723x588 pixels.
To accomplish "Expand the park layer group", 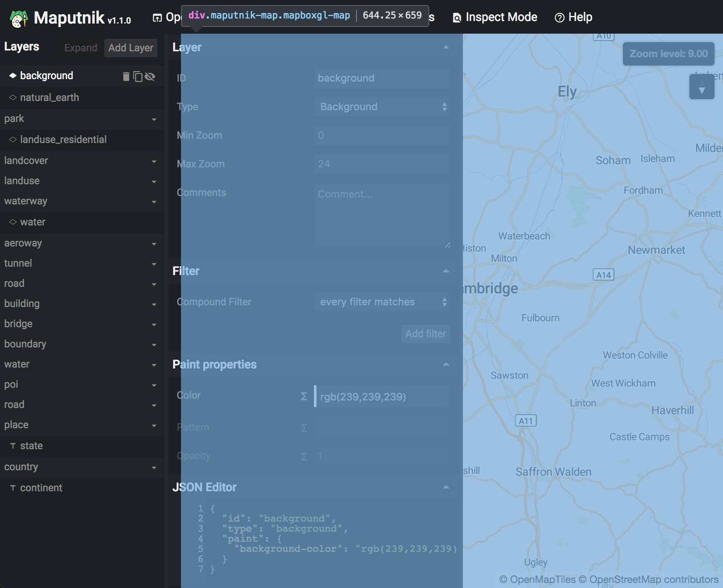I will [x=154, y=119].
